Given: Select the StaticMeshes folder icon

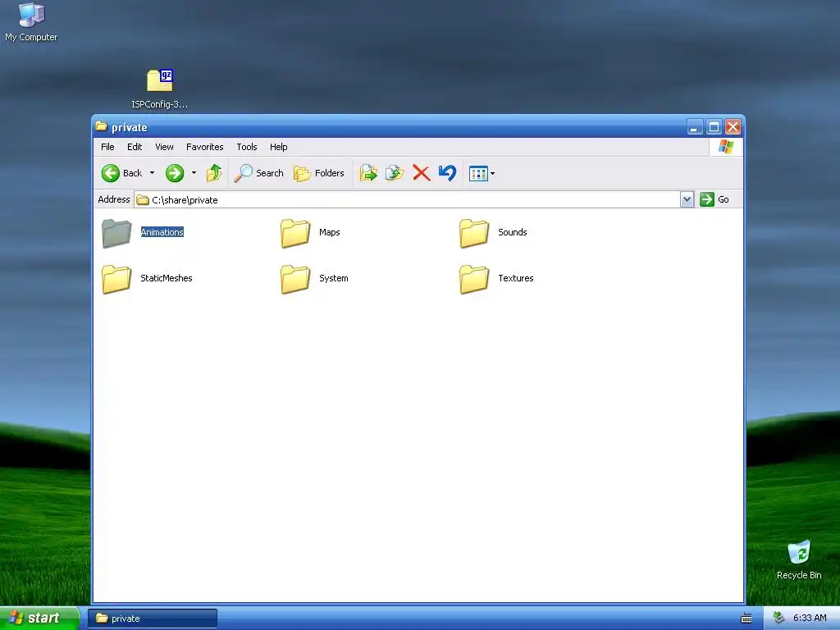Looking at the screenshot, I should 116,279.
